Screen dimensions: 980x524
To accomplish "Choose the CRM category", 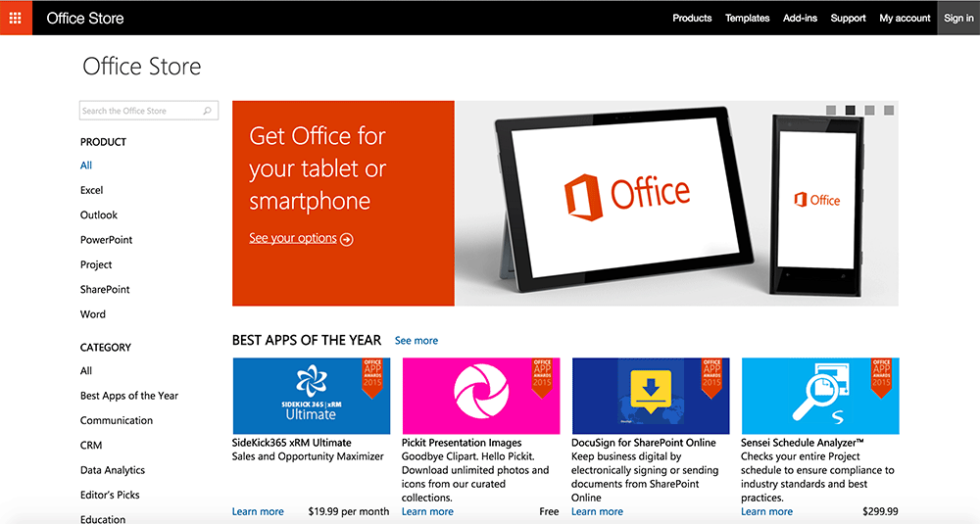I will (x=91, y=446).
